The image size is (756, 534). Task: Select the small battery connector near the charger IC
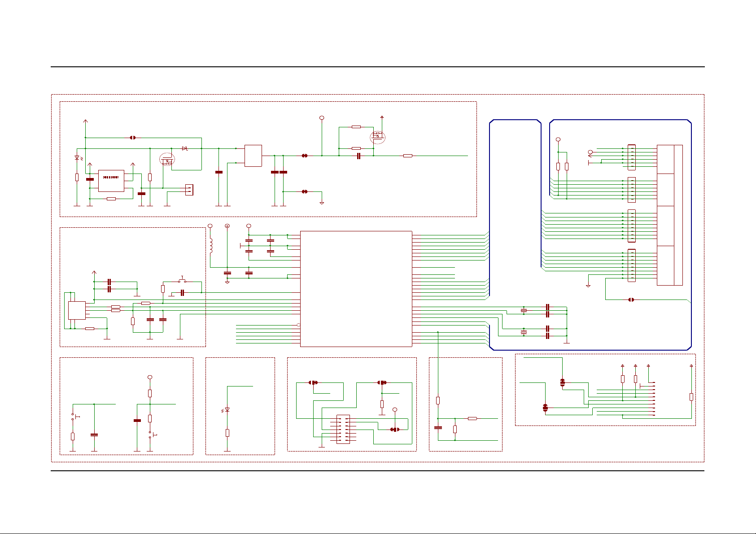(x=189, y=190)
